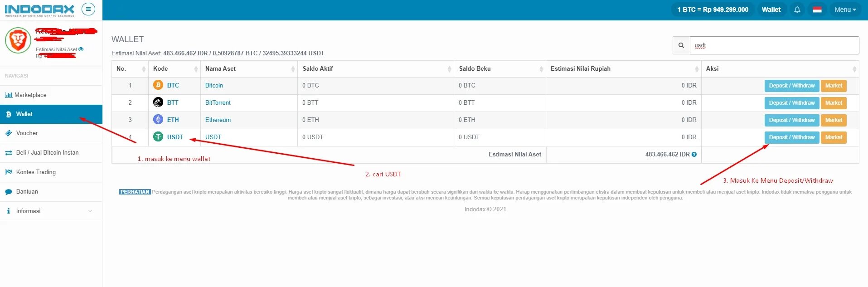The image size is (868, 287).
Task: Open the Ethereum asset name link
Action: [x=218, y=120]
